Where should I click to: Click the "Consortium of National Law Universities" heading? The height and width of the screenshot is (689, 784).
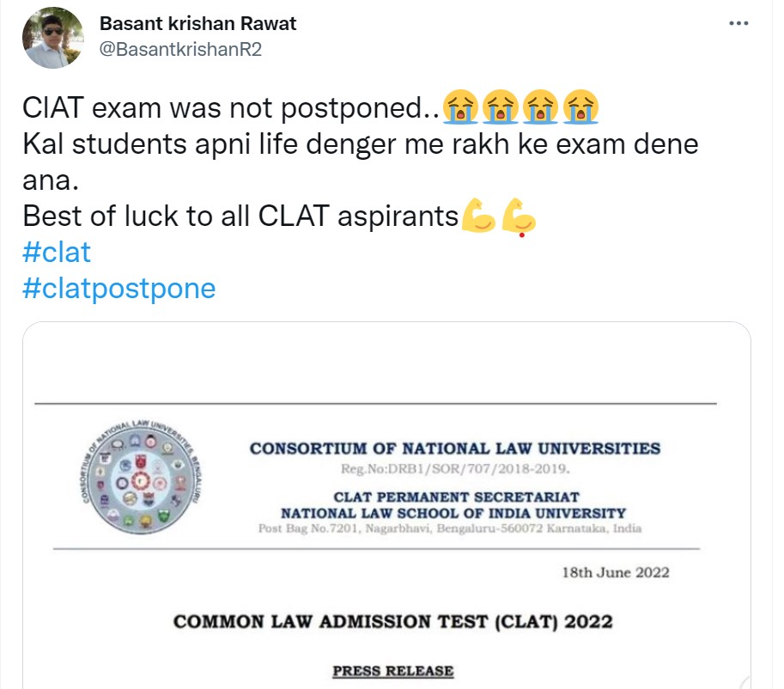click(x=455, y=448)
